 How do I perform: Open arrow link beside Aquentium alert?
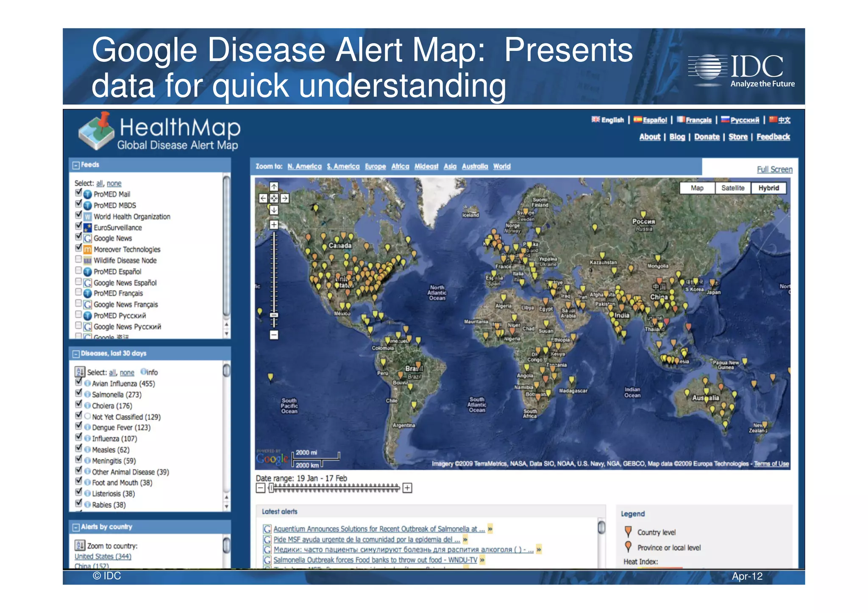coord(490,529)
